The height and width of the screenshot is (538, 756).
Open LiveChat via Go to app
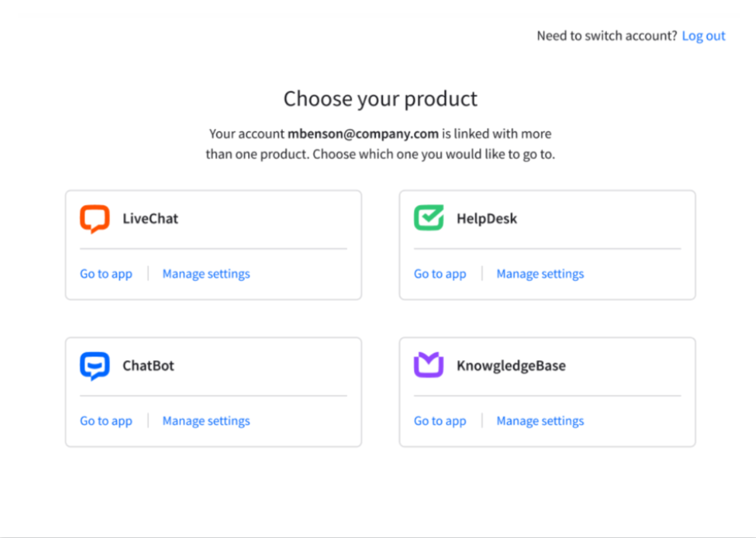[x=106, y=274]
